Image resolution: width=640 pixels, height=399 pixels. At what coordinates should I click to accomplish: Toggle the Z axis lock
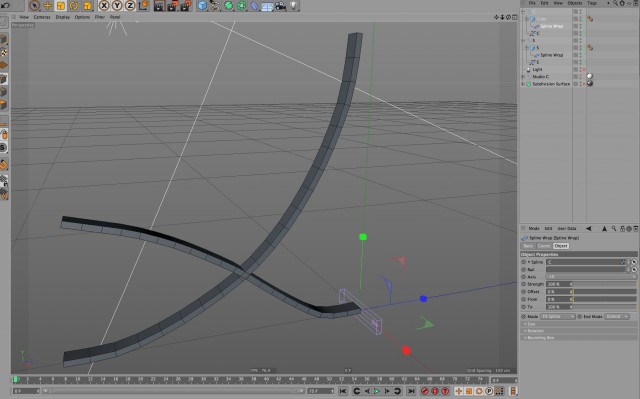point(130,5)
